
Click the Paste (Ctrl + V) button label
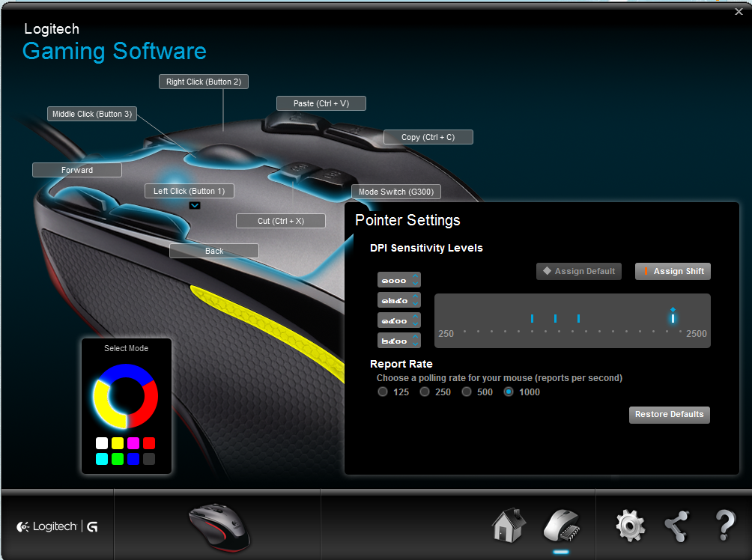tap(321, 103)
